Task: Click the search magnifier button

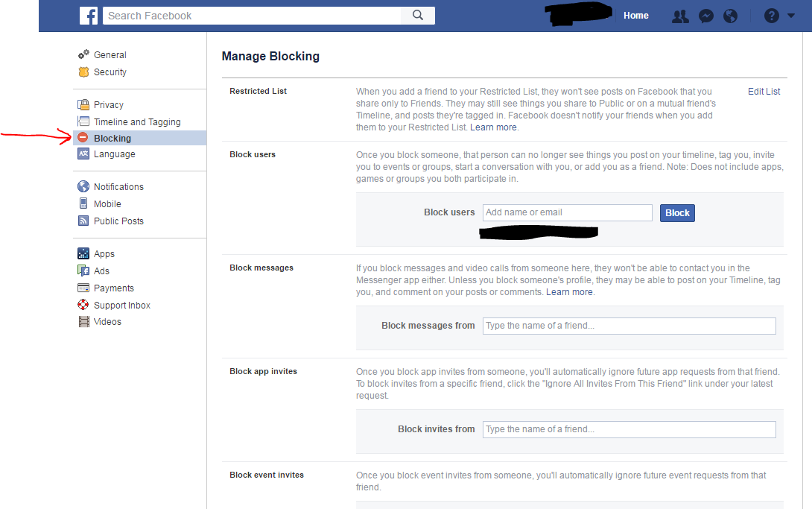Action: [418, 16]
